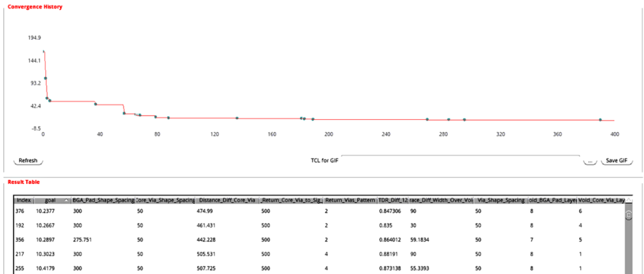Click the TCL for GIF input field
Viewport: 644px width, 274px height.
pyautogui.click(x=460, y=160)
